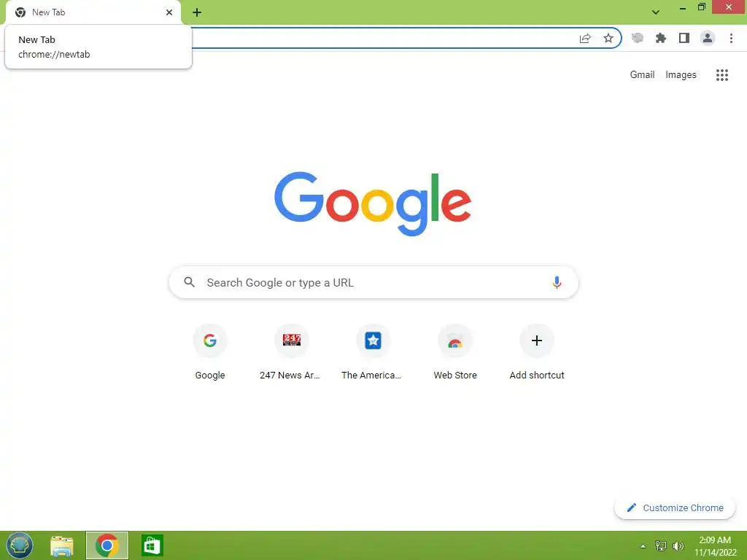This screenshot has width=747, height=560.
Task: Focus the Search Google or type a URL box
Action: pyautogui.click(x=374, y=282)
